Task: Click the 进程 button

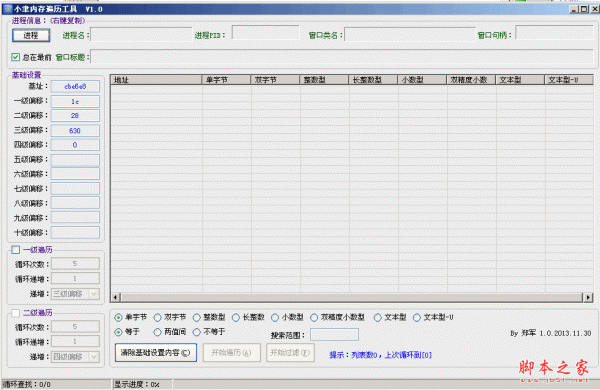Action: point(31,36)
